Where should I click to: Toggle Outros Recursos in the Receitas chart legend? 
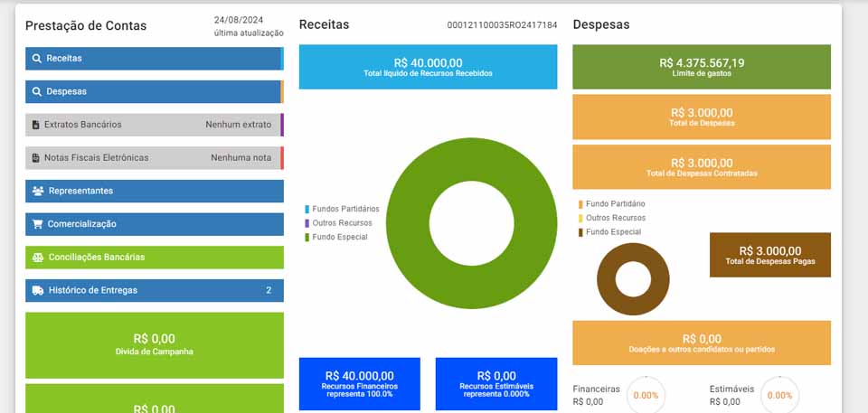[x=342, y=222]
